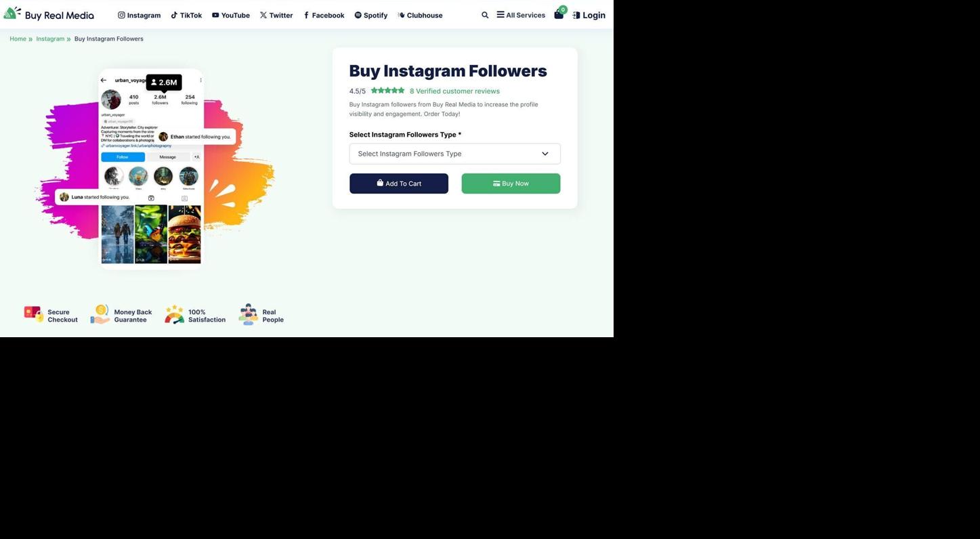980x539 pixels.
Task: Click the 100% Satisfaction gauge icon
Action: 175,314
